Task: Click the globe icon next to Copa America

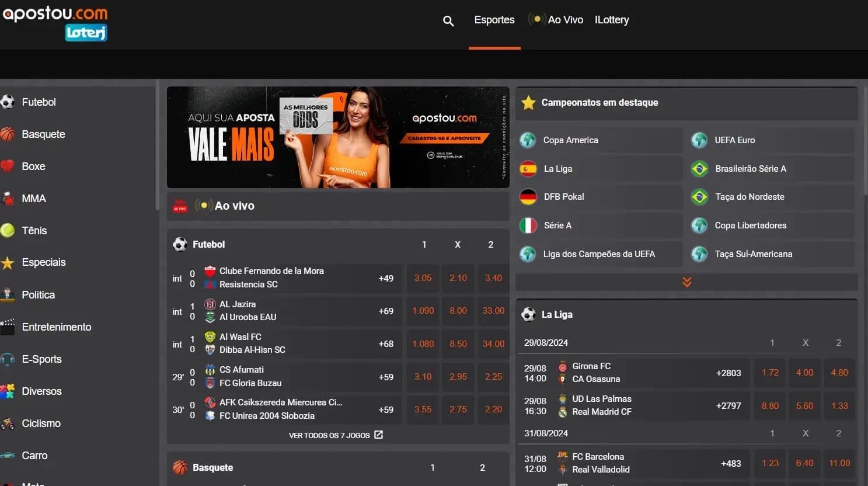Action: click(528, 140)
